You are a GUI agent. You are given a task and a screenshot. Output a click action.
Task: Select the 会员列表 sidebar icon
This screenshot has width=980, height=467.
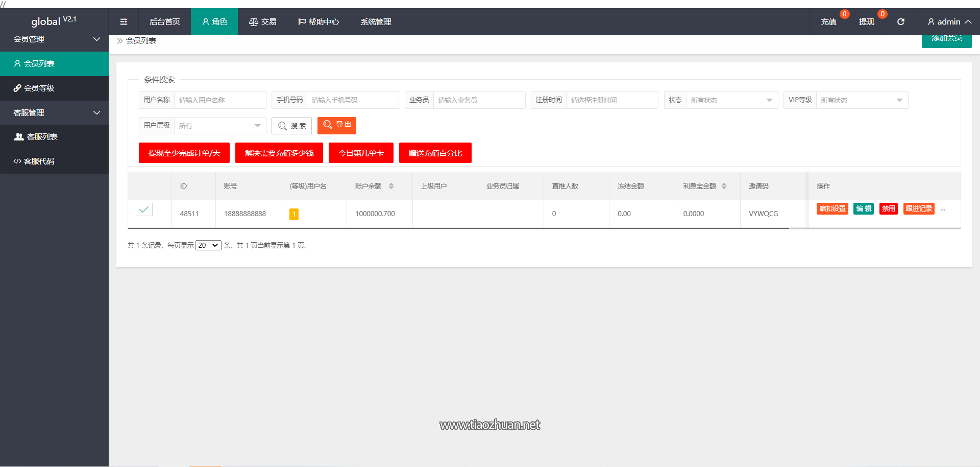pyautogui.click(x=17, y=63)
